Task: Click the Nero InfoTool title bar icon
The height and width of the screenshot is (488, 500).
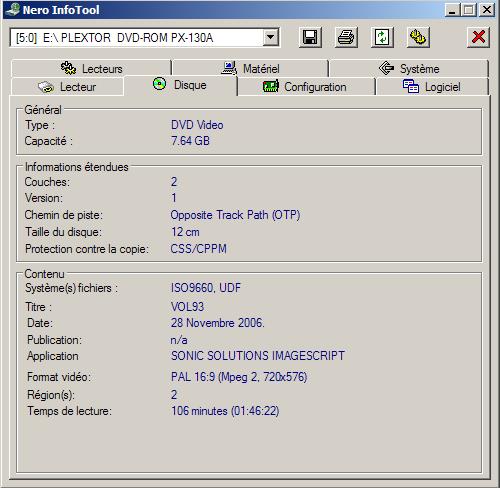Action: pyautogui.click(x=13, y=9)
